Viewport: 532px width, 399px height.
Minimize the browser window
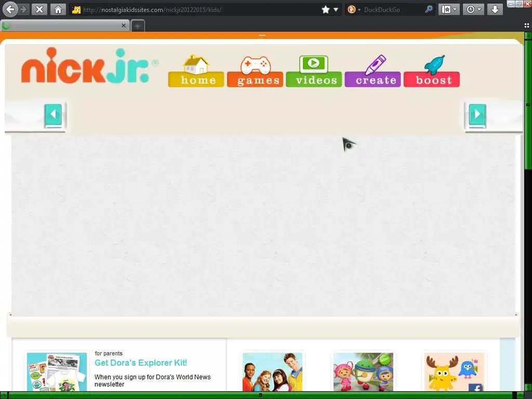click(x=511, y=4)
